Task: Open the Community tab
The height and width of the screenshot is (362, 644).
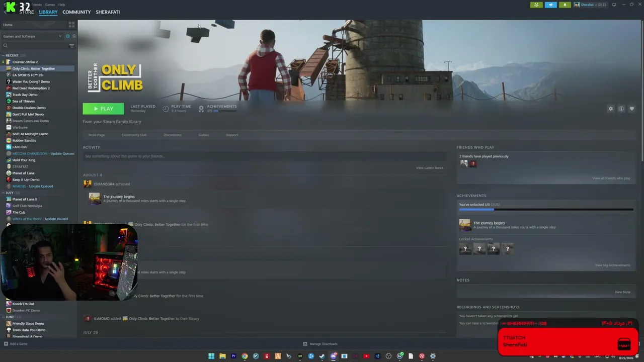Action: pos(76,12)
